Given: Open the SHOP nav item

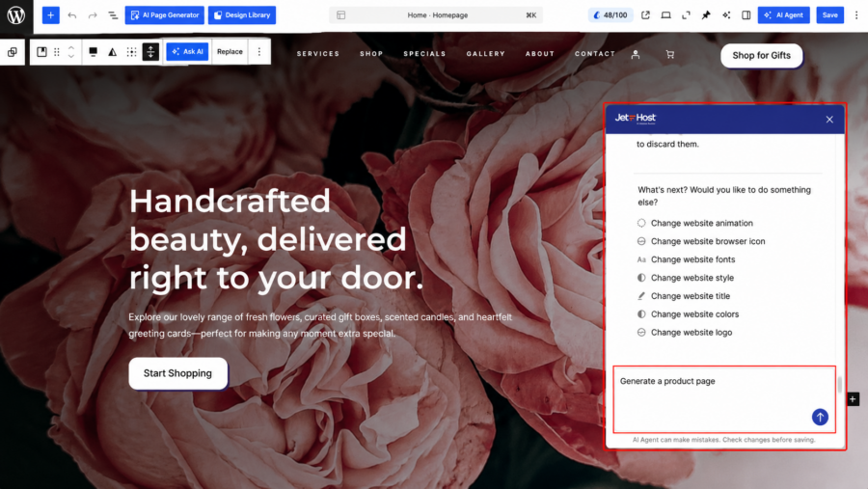Looking at the screenshot, I should (371, 54).
